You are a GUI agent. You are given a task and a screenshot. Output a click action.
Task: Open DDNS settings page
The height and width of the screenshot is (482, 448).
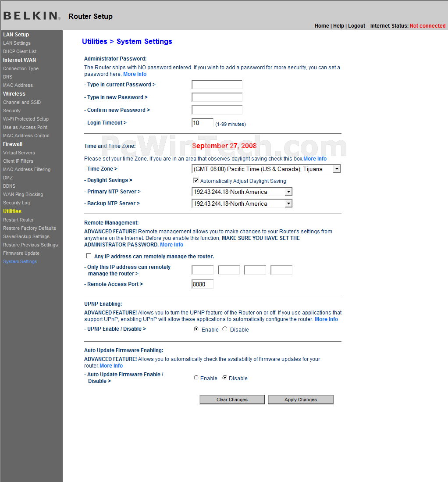coord(9,186)
